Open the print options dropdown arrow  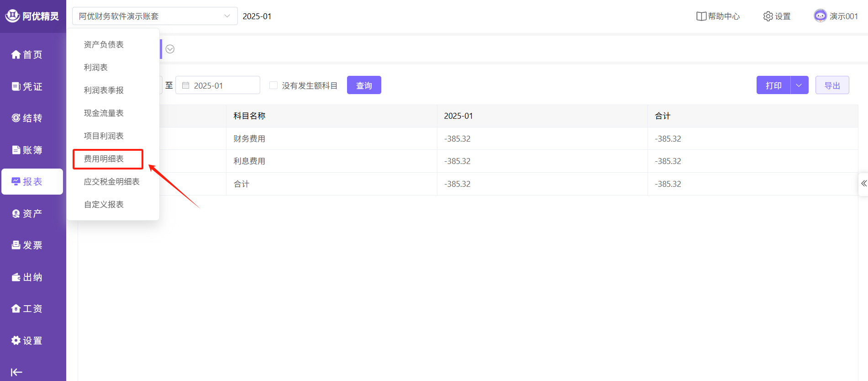[799, 85]
